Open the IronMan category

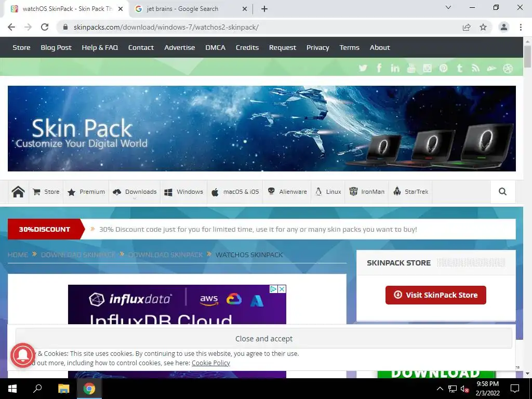pyautogui.click(x=367, y=192)
